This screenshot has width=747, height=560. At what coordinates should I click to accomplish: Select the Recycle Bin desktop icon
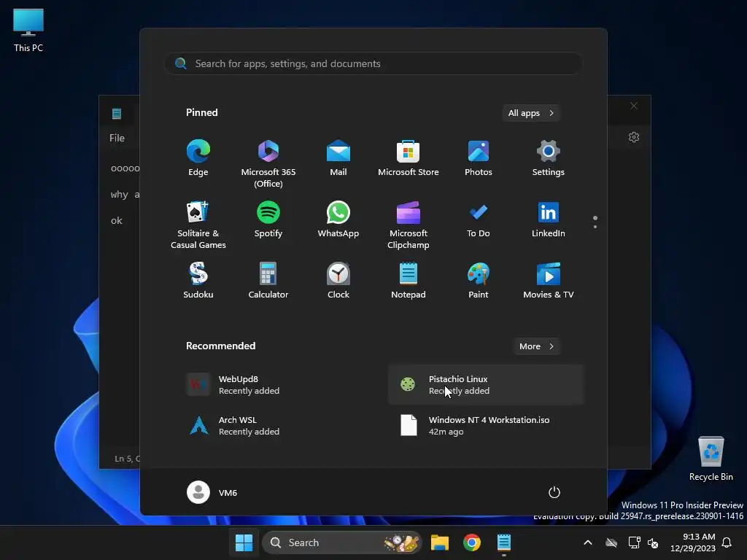tap(711, 458)
